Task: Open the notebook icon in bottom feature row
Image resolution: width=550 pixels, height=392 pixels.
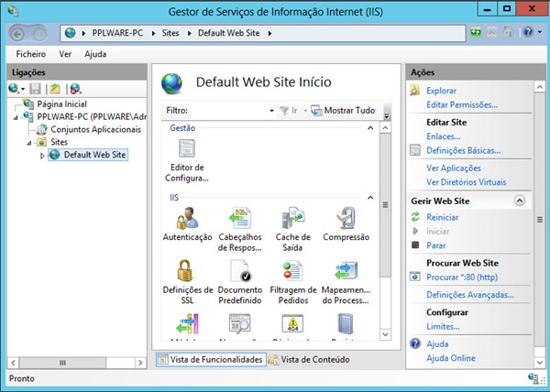Action: [346, 323]
